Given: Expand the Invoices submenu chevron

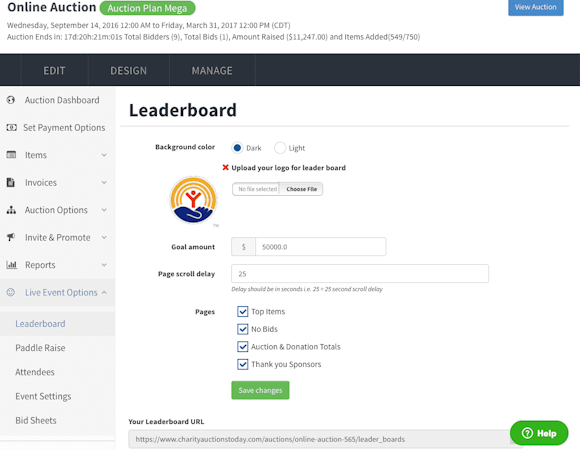Looking at the screenshot, I should [104, 182].
